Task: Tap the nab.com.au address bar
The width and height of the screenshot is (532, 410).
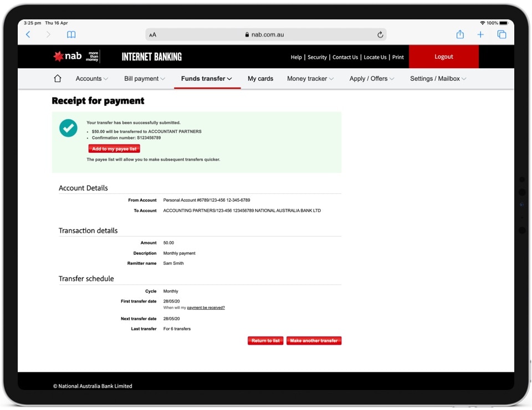Action: [265, 34]
